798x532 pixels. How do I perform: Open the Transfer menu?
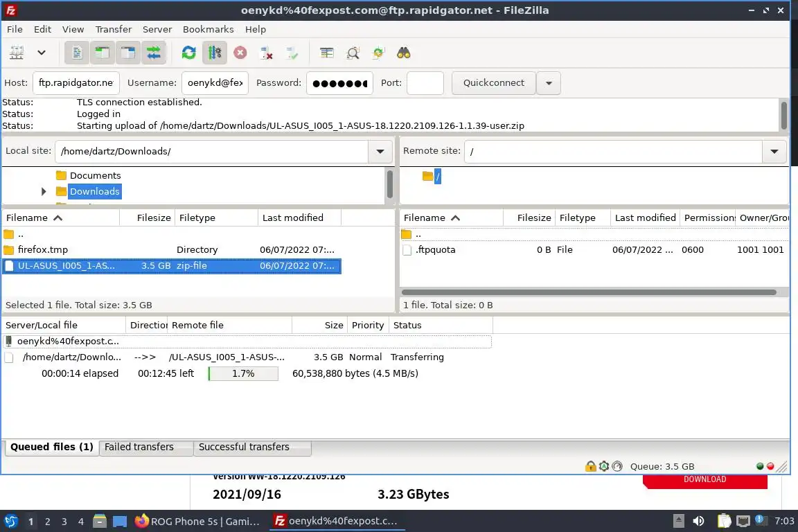point(114,29)
